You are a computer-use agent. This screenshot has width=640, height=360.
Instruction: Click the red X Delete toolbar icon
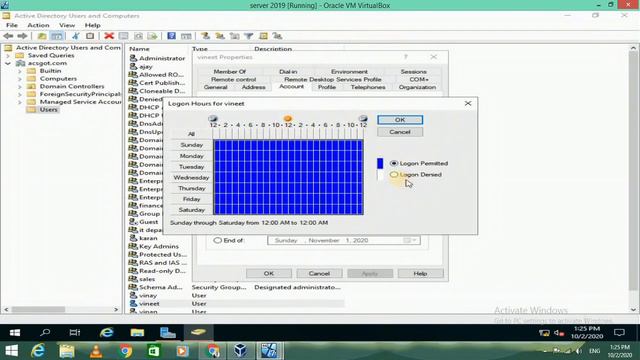[x=109, y=36]
